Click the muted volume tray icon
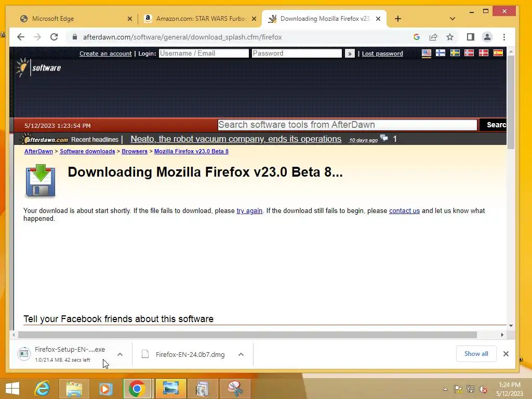532x399 pixels. [x=483, y=389]
